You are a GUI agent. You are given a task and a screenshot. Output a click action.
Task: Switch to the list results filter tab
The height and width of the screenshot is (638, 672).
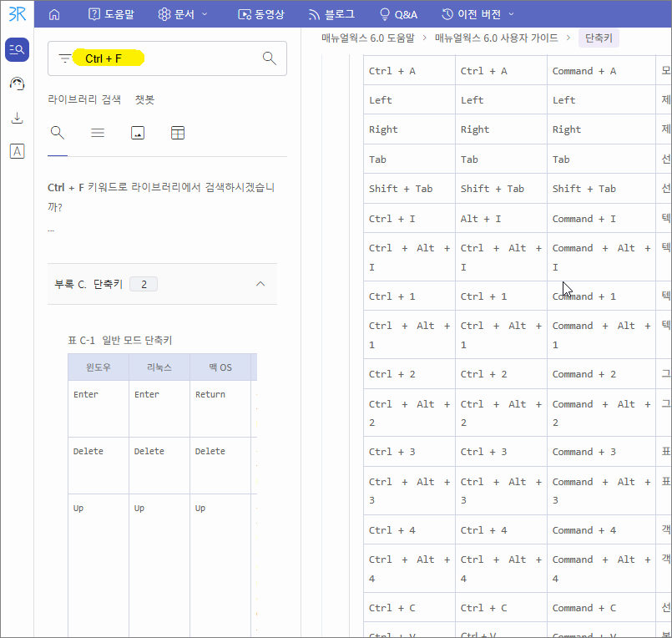pyautogui.click(x=98, y=133)
